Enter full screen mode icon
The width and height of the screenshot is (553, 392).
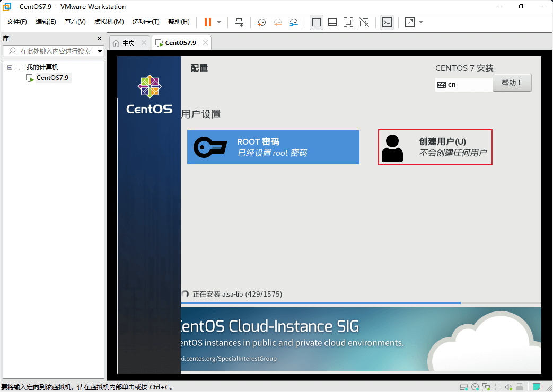click(x=348, y=22)
